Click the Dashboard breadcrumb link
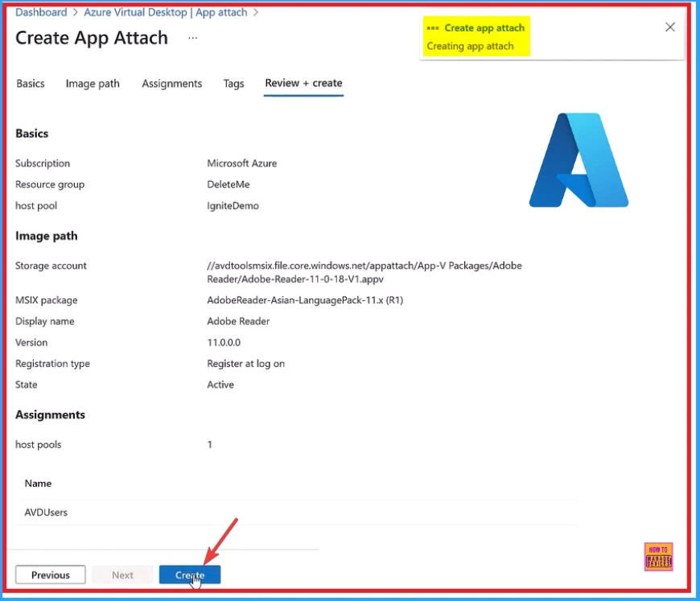700x601 pixels. (41, 12)
